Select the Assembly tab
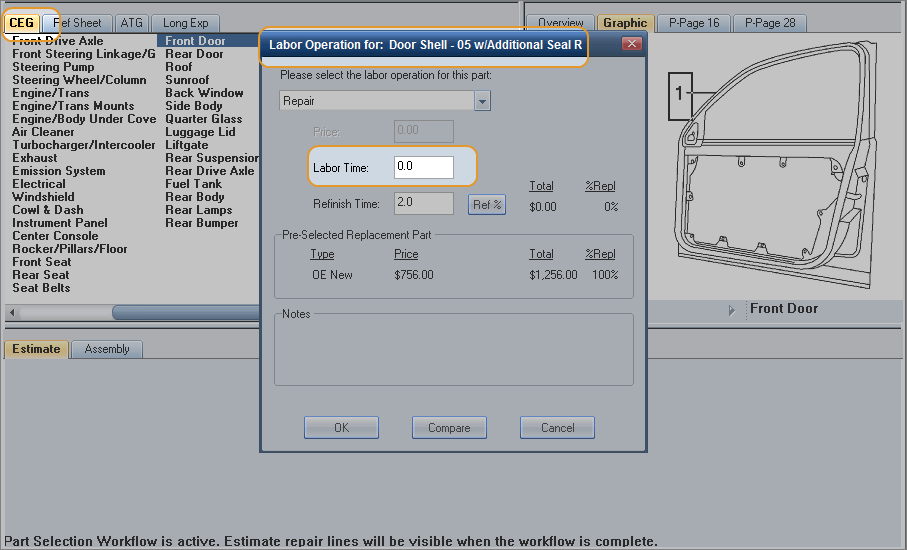The image size is (907, 550). click(107, 349)
